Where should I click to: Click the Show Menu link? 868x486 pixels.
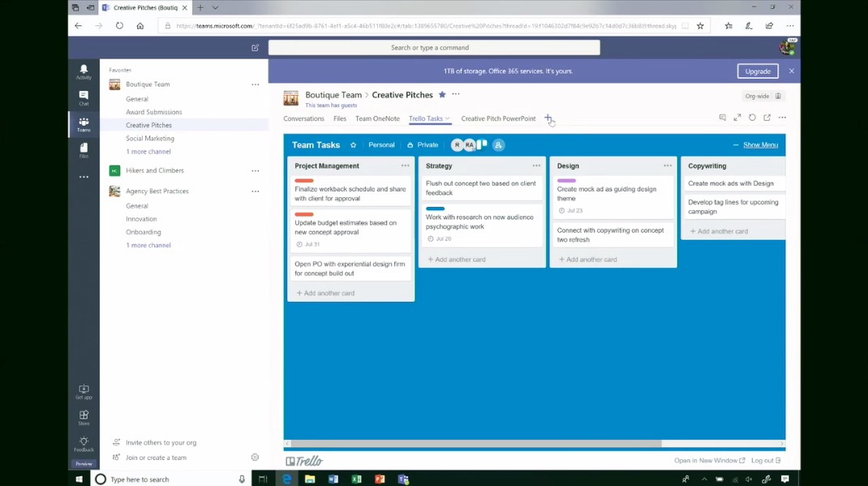coord(761,145)
